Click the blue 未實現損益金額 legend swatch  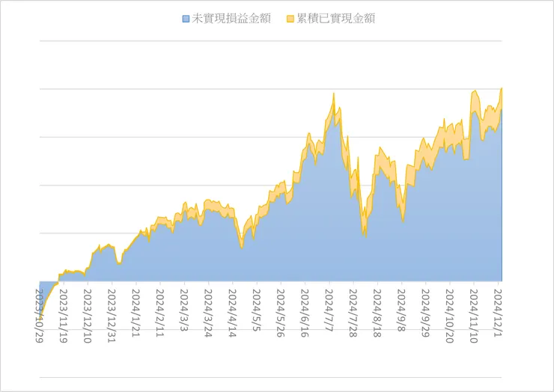(186, 19)
